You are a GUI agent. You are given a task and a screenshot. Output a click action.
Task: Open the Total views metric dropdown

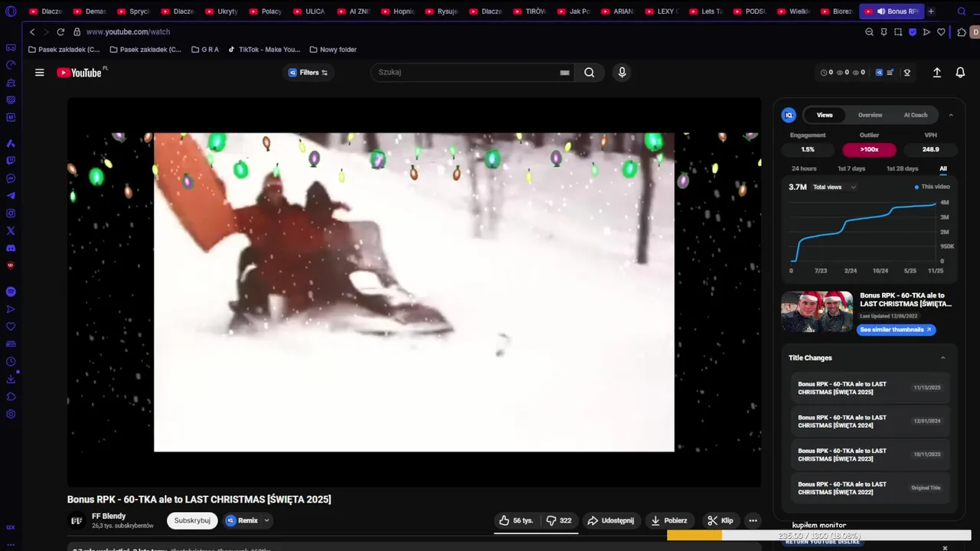pyautogui.click(x=835, y=187)
